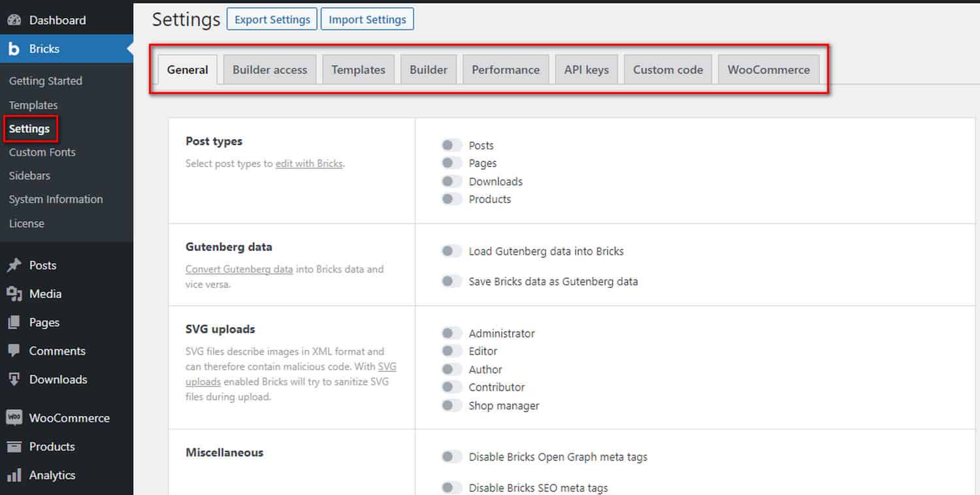The image size is (980, 495).
Task: Open the Comments admin menu
Action: (67, 351)
